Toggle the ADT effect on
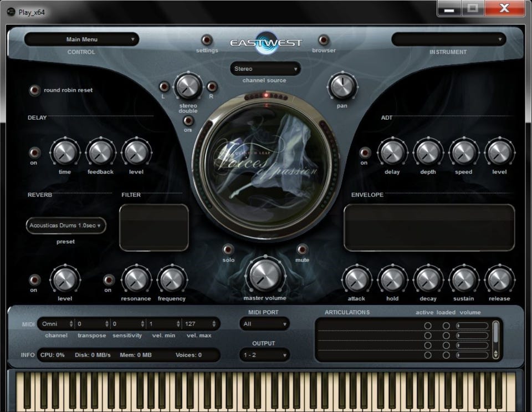This screenshot has height=412, width=532. click(x=365, y=152)
